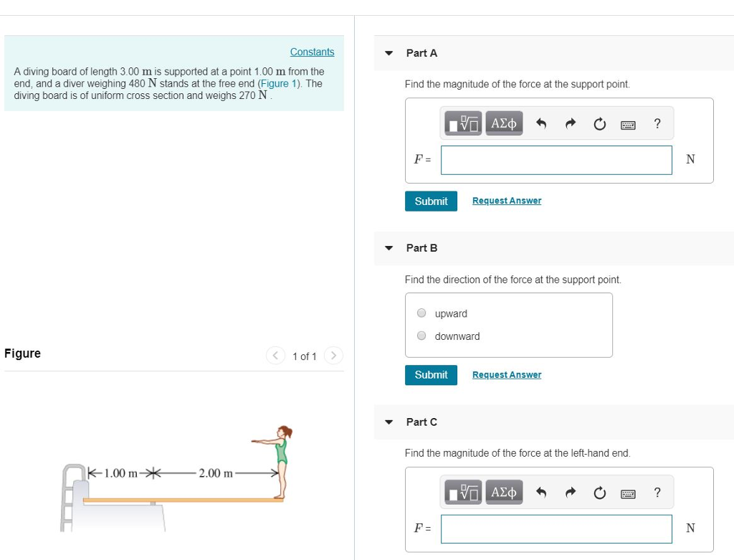Open the ΑΣφ Greek symbol palette in Part A
Screen dimensions: 734x560
pyautogui.click(x=503, y=123)
